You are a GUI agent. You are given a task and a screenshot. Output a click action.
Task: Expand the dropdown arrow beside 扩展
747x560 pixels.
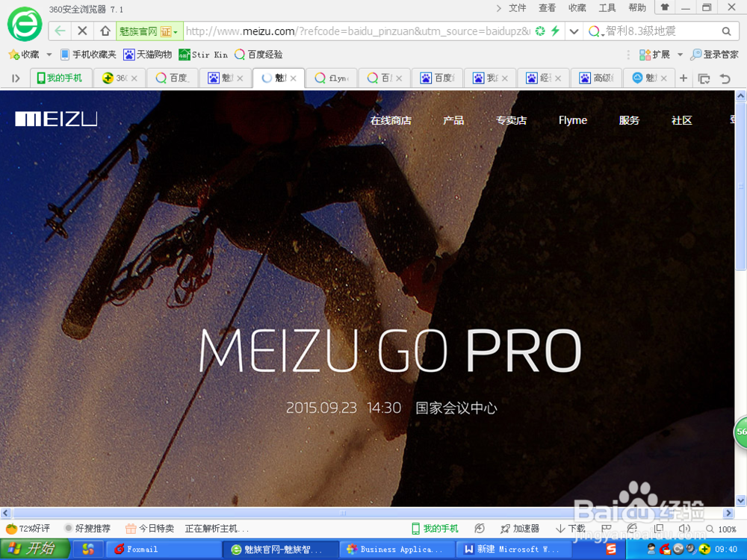(x=681, y=55)
